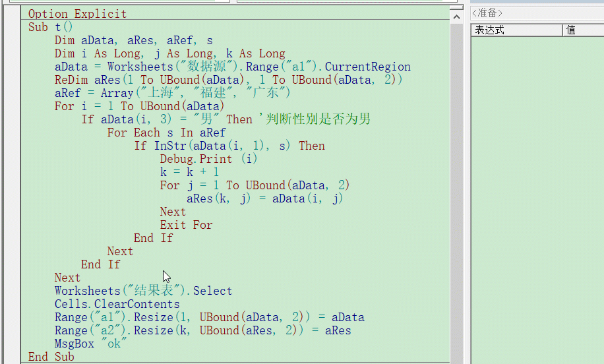Image resolution: width=604 pixels, height=364 pixels.
Task: Click the code window vertical scrollbar track
Action: point(456,193)
